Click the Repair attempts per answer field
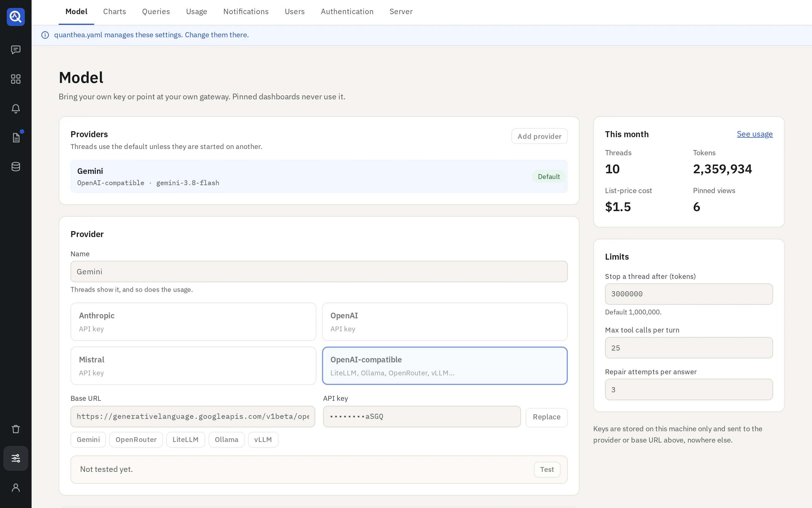This screenshot has width=812, height=508. [x=689, y=390]
